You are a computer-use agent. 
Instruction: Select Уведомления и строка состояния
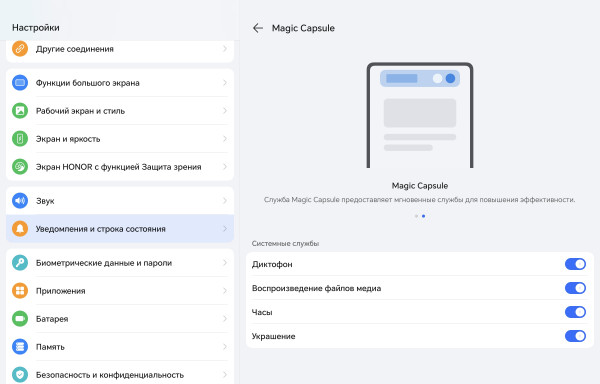click(x=120, y=229)
